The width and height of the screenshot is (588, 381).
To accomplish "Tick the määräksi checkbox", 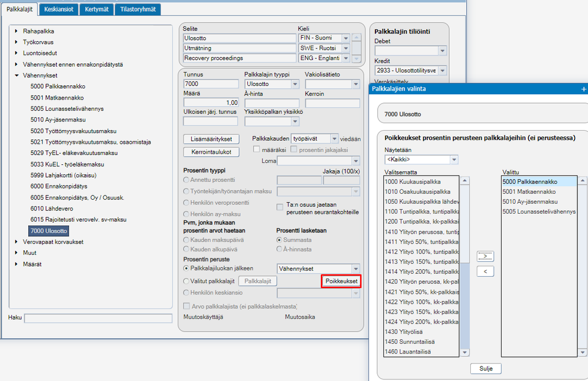I will coord(257,149).
